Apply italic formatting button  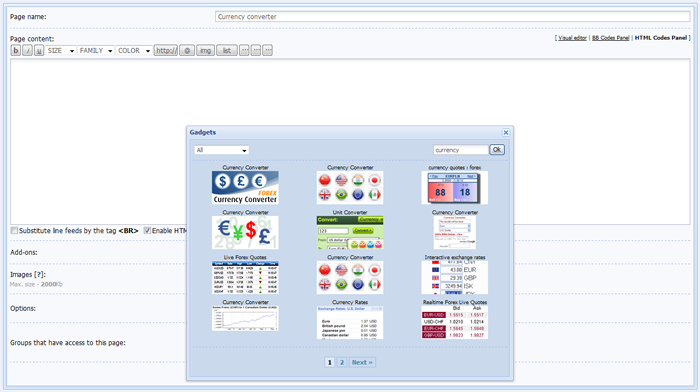click(x=27, y=50)
